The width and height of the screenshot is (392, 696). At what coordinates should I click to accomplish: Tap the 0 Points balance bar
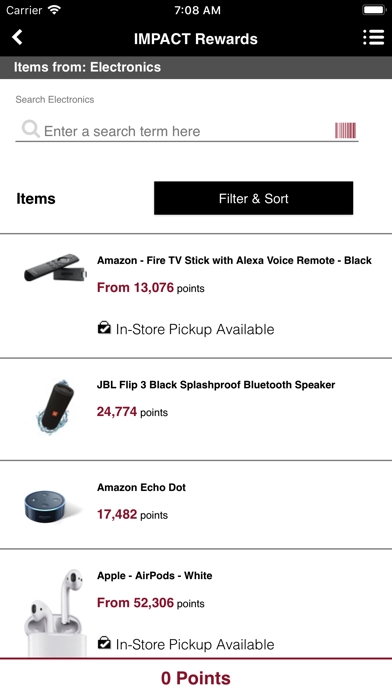coord(196,678)
